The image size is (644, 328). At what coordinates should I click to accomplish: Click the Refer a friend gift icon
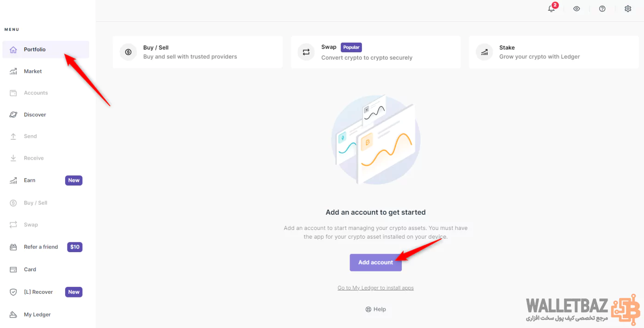coord(13,247)
